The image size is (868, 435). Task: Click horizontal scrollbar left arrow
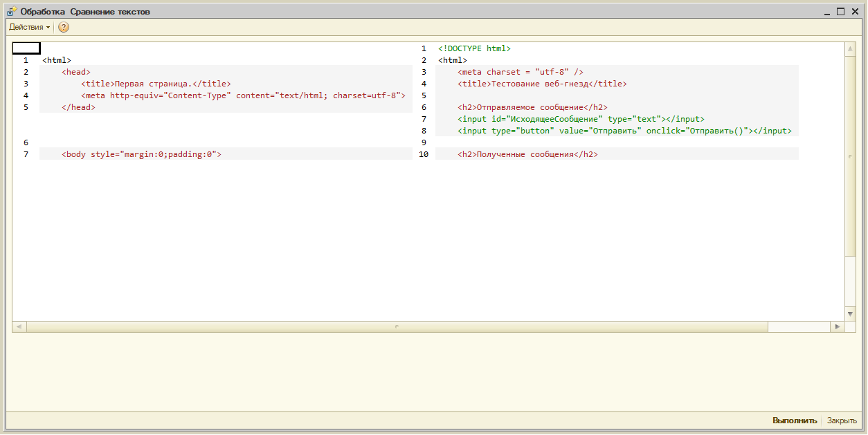pyautogui.click(x=19, y=326)
